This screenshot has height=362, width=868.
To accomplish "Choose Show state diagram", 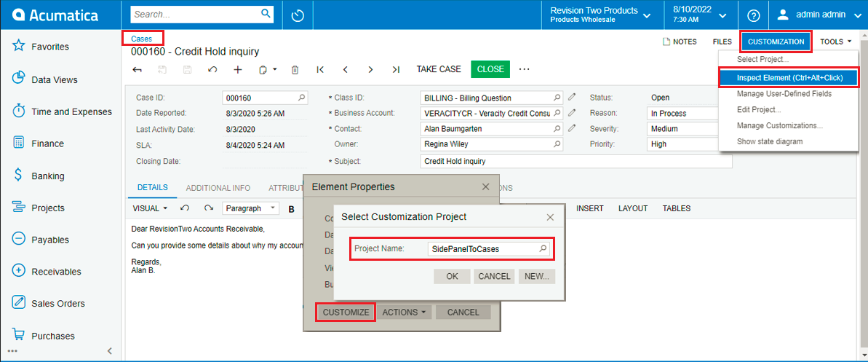I will [x=770, y=141].
